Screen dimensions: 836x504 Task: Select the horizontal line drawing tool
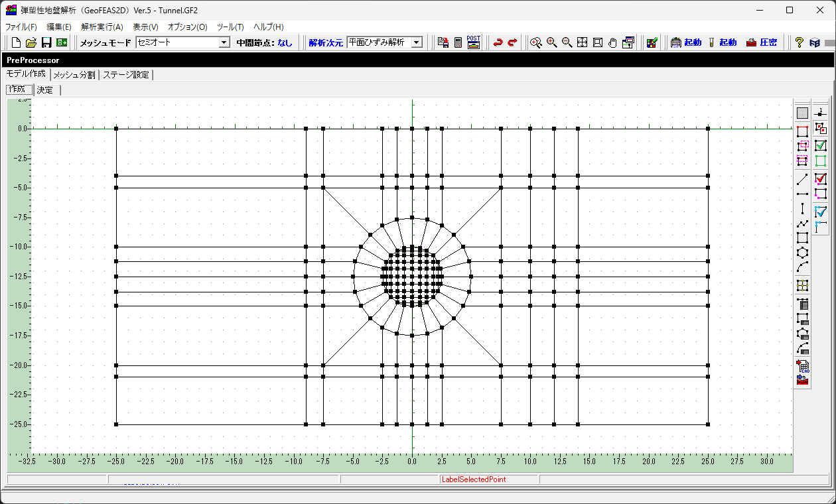(802, 194)
